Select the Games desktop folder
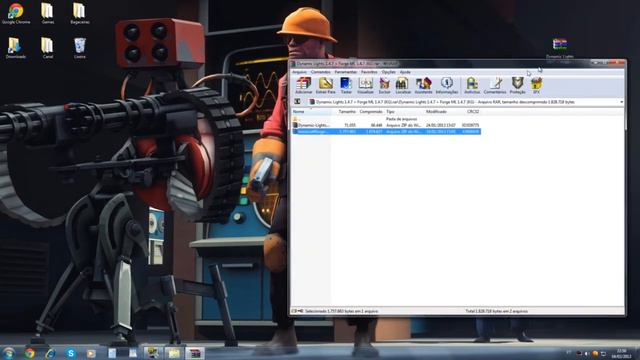 tap(47, 13)
